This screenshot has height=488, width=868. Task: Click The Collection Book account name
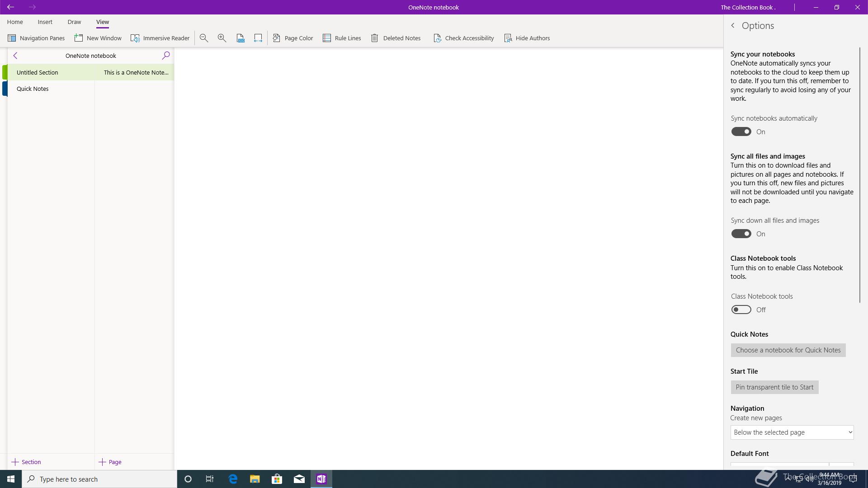748,7
